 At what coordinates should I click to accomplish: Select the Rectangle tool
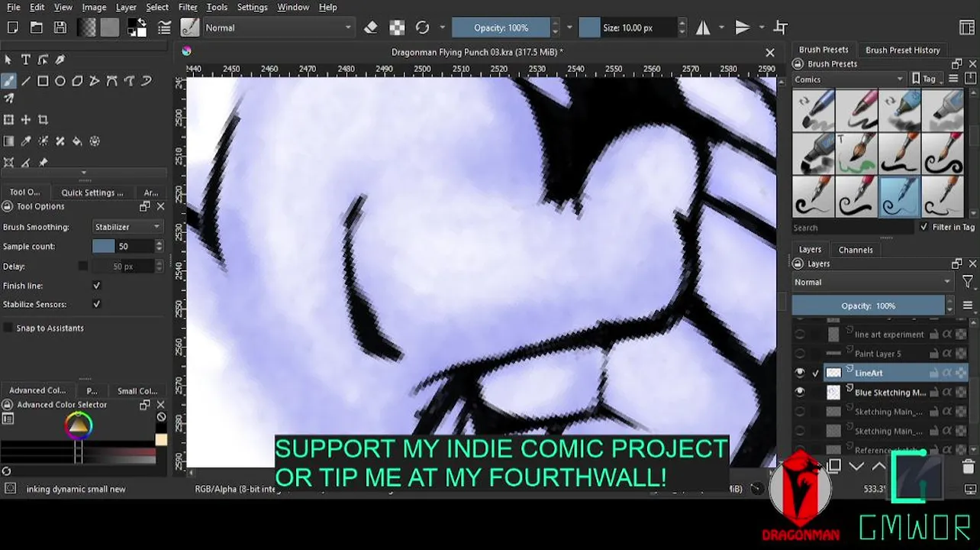(43, 81)
